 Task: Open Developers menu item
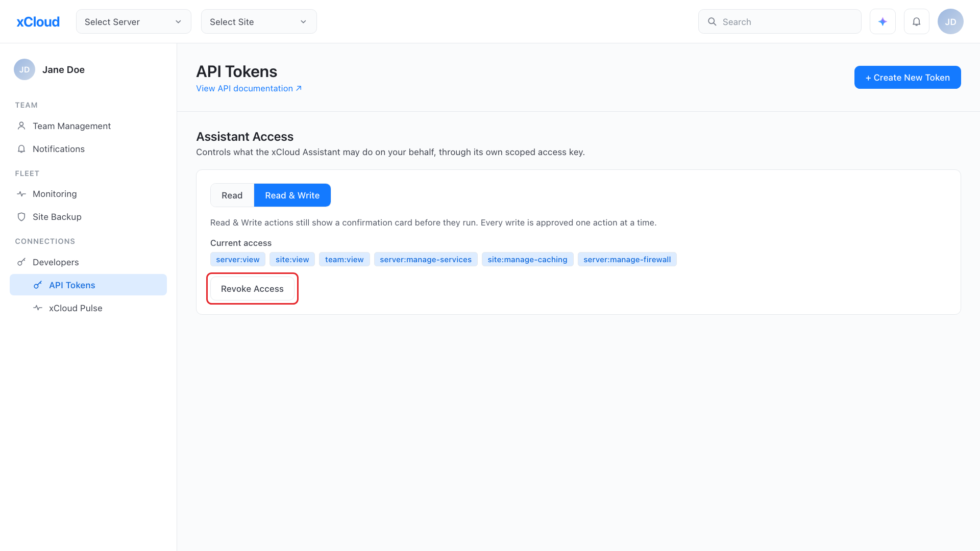(88, 262)
